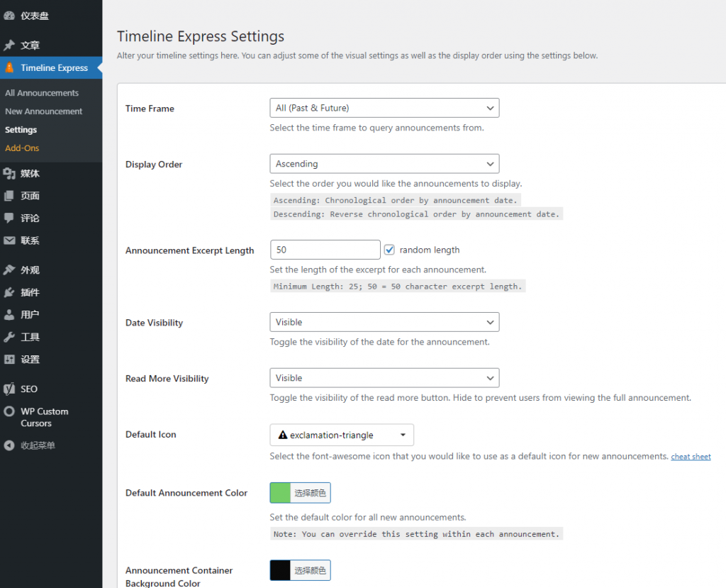The image size is (726, 588).
Task: Click the exclamation-triangle icon in Default Icon
Action: (x=282, y=435)
